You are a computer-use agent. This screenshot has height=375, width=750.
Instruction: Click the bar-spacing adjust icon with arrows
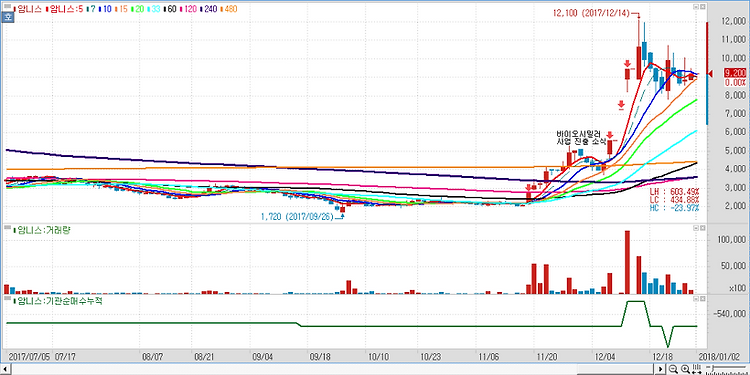[697, 369]
